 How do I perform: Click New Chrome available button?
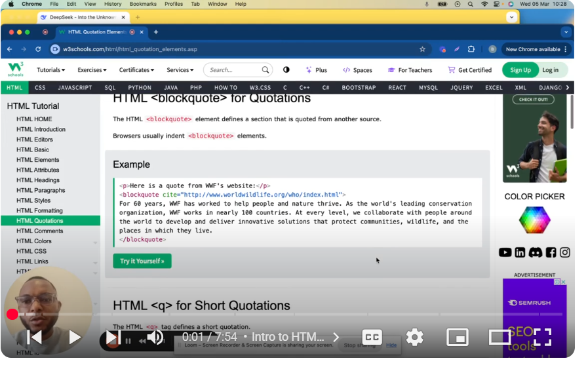pyautogui.click(x=533, y=49)
